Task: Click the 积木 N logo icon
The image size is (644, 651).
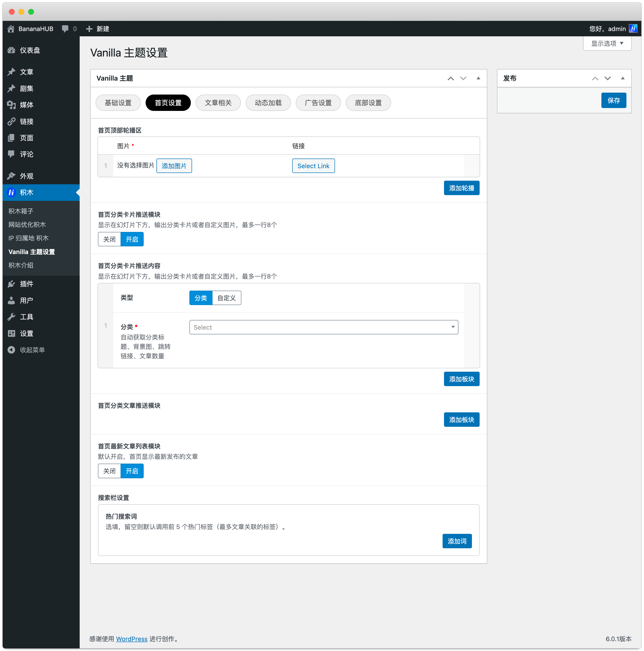Action: (12, 192)
